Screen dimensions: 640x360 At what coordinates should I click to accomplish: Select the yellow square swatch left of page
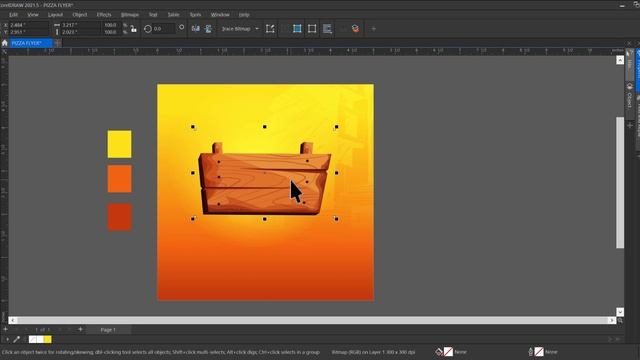pos(120,144)
